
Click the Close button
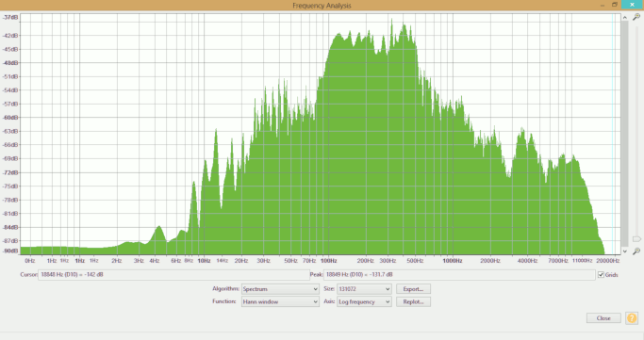[603, 318]
